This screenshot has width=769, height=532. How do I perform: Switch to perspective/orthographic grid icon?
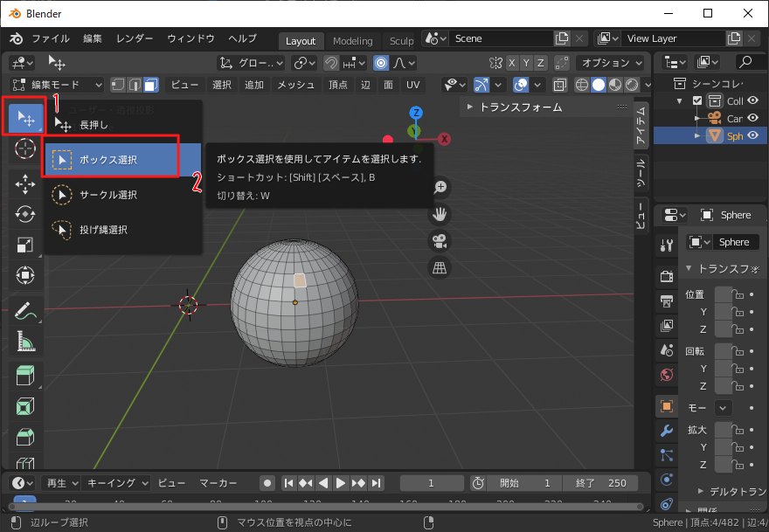[x=440, y=268]
